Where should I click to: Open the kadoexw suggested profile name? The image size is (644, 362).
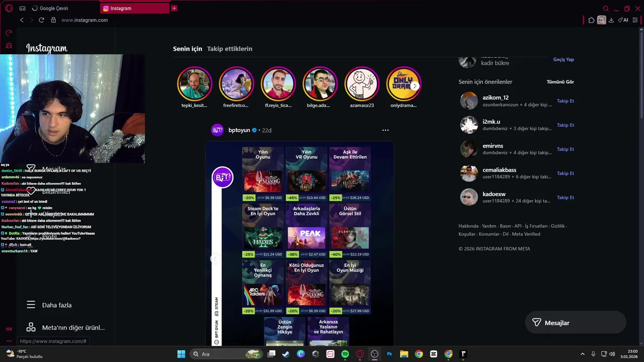[494, 194]
